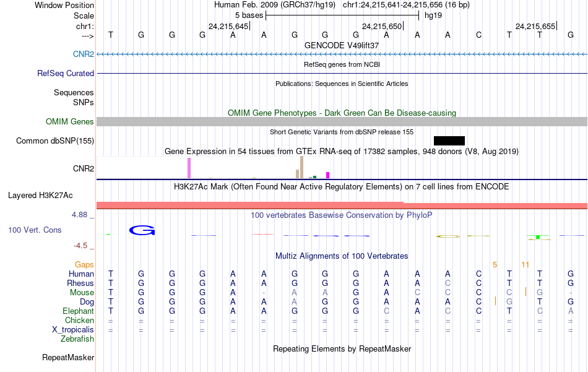The width and height of the screenshot is (588, 372).
Task: Click position label 24,215,650
Action: pos(382,26)
